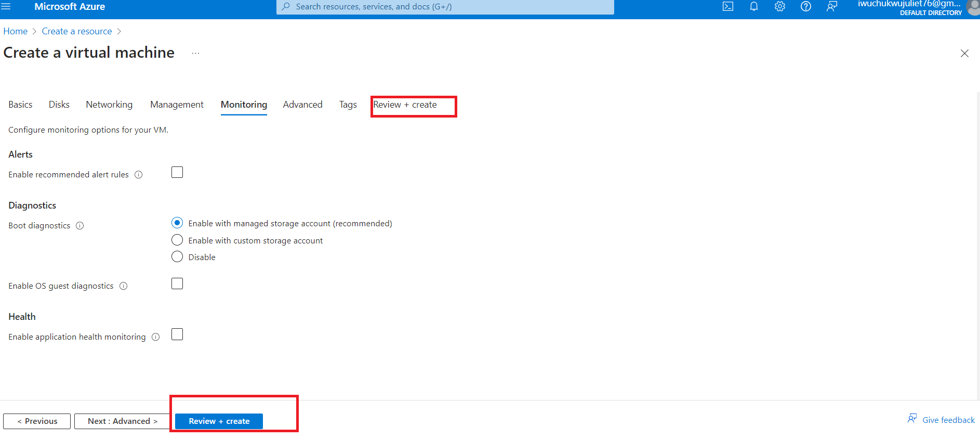
Task: Go to the Advanced tab
Action: [x=303, y=105]
